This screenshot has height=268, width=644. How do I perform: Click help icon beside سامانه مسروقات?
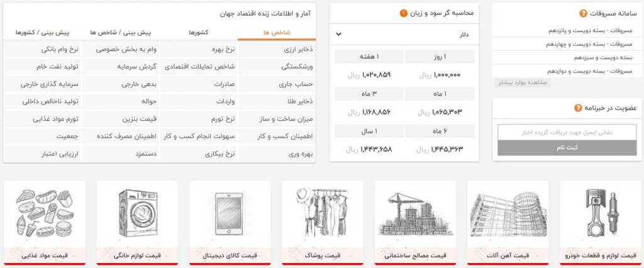583,14
